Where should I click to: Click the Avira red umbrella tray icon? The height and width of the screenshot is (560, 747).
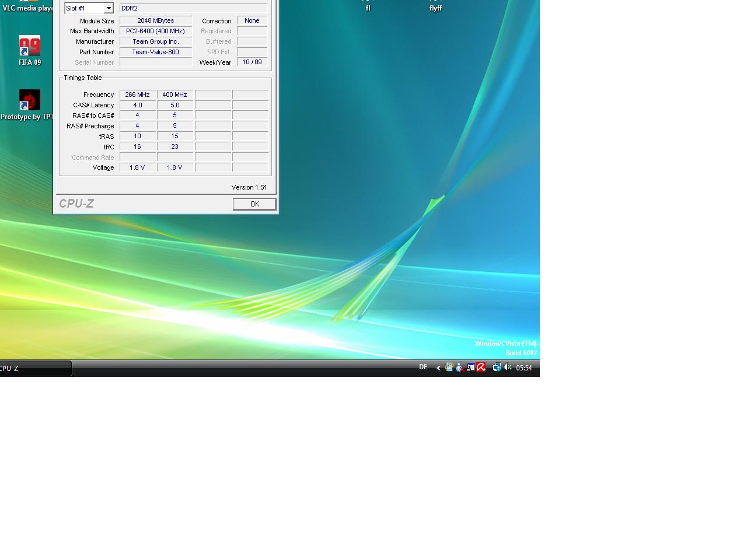(x=481, y=367)
